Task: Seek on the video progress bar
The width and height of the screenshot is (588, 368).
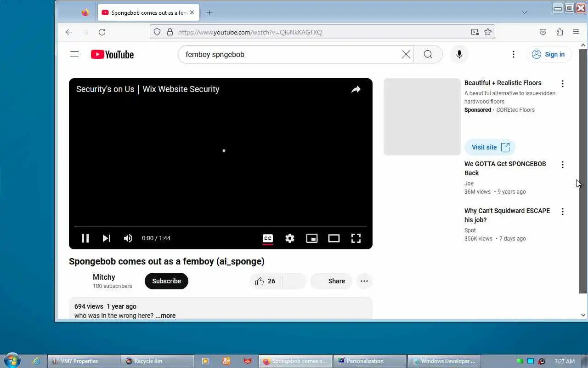Action: [220, 226]
